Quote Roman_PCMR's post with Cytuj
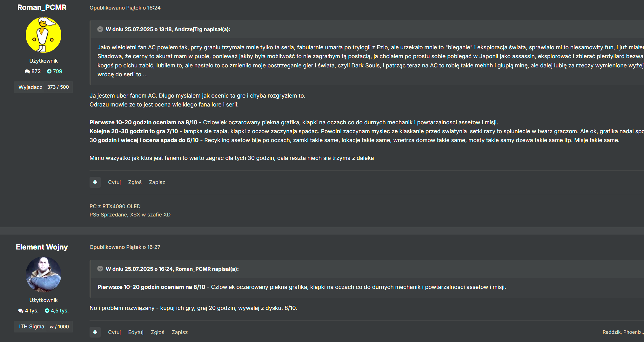The image size is (644, 342). coord(114,182)
